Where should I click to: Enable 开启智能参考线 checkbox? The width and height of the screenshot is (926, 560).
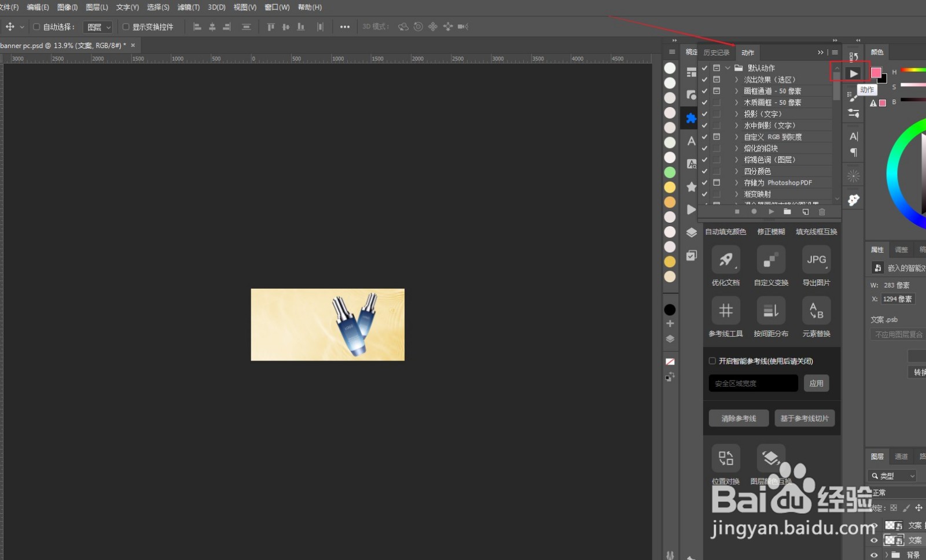712,361
